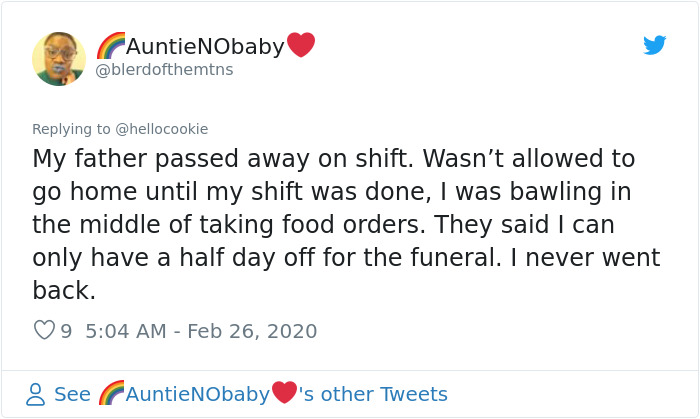Click the Twitter bird logo
The image size is (700, 419).
[x=654, y=45]
